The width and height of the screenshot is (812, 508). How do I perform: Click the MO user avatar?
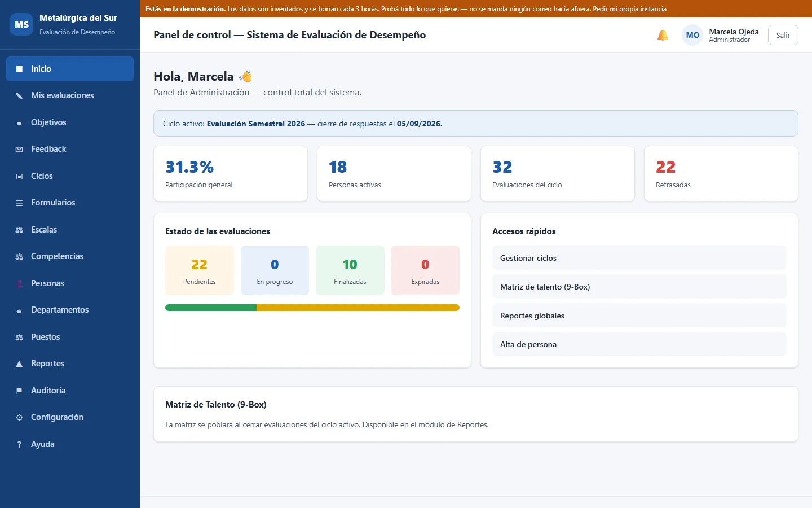692,35
